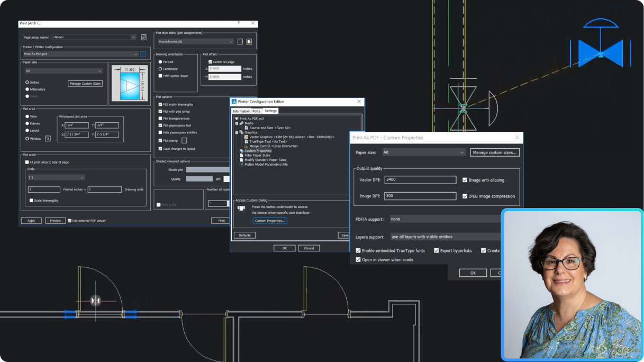Click the pick window area icon

[48, 139]
